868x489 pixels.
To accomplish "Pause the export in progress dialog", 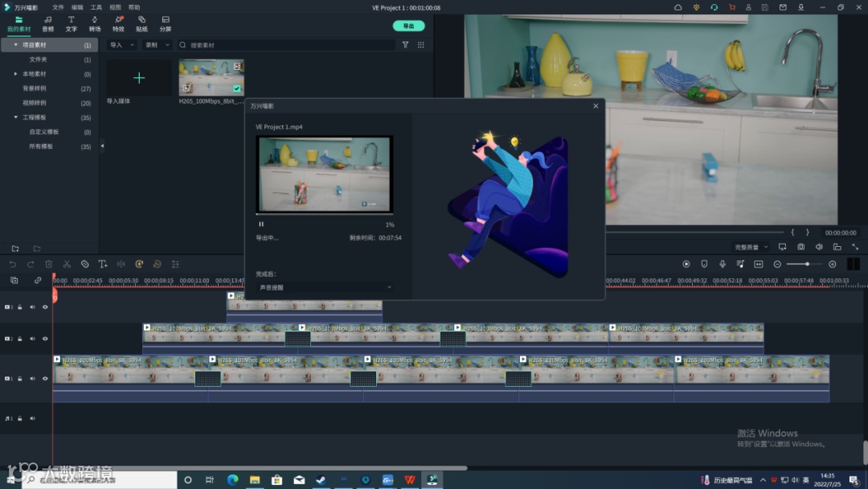I will [261, 224].
